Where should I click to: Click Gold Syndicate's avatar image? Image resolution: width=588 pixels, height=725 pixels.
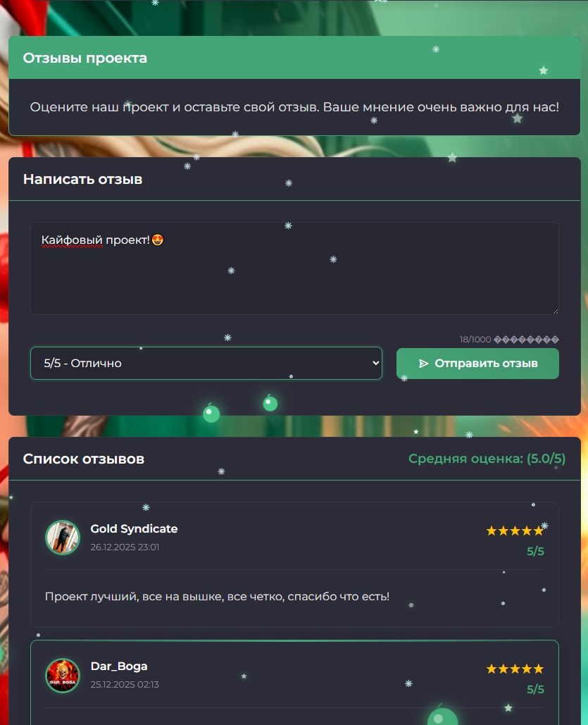[x=63, y=538]
